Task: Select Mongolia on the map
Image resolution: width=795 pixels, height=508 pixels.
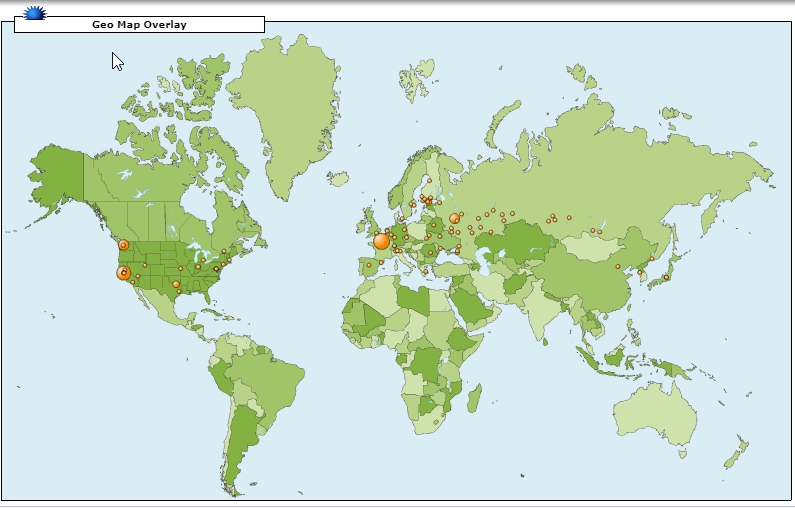Action: (x=592, y=248)
